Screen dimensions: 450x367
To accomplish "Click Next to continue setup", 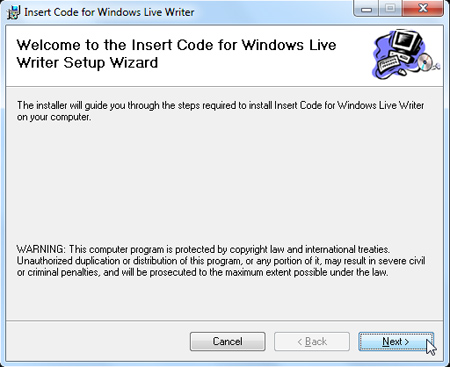I will tap(396, 341).
